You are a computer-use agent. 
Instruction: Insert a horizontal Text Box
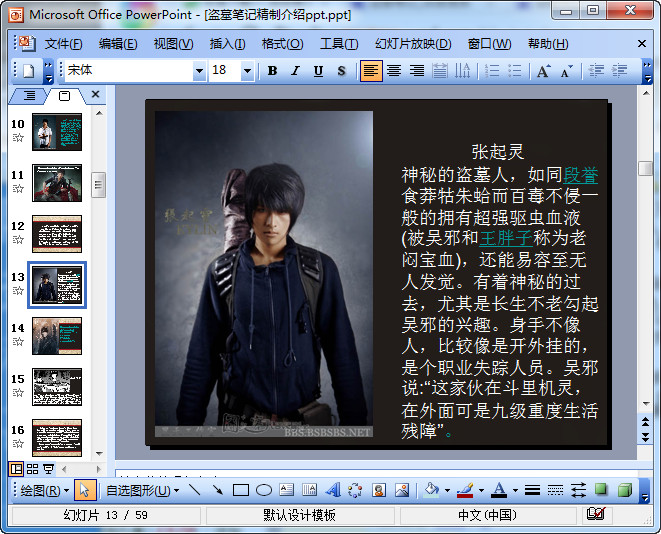pos(287,490)
